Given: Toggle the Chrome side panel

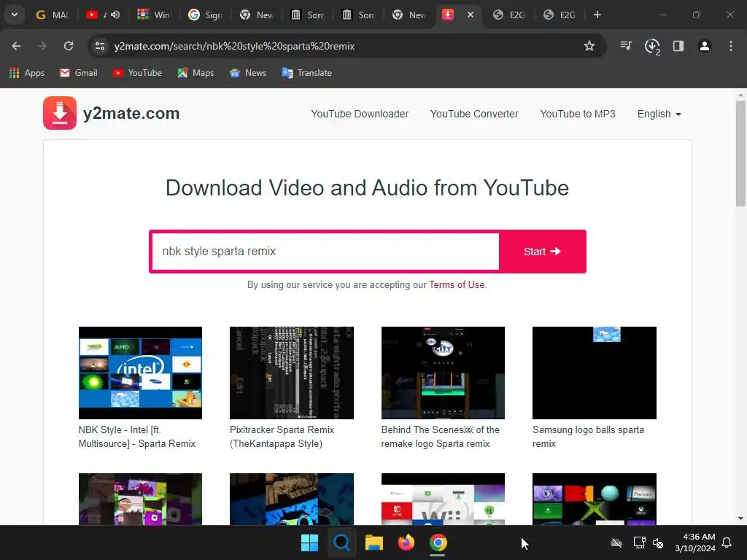Looking at the screenshot, I should (x=678, y=46).
